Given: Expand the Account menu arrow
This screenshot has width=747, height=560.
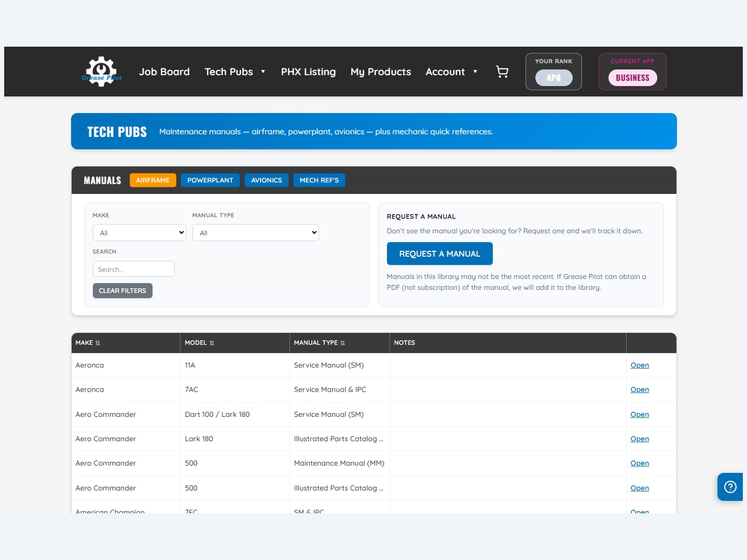Looking at the screenshot, I should [x=475, y=72].
